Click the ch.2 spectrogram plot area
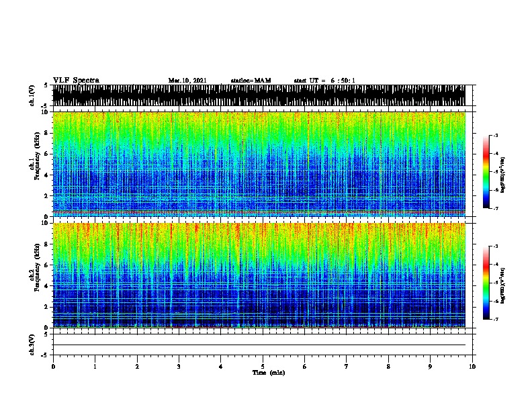This screenshot has width=532, height=411. coord(259,275)
